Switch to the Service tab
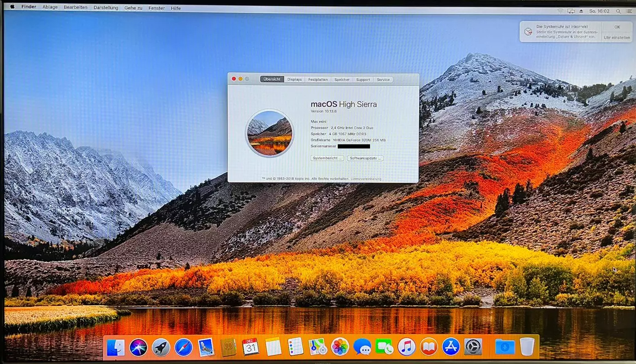 (x=383, y=80)
